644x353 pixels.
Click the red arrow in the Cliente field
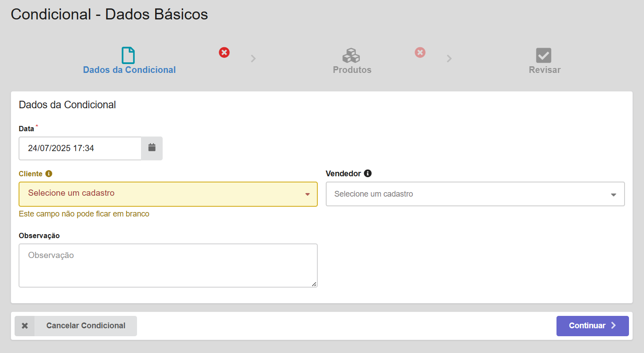click(308, 194)
